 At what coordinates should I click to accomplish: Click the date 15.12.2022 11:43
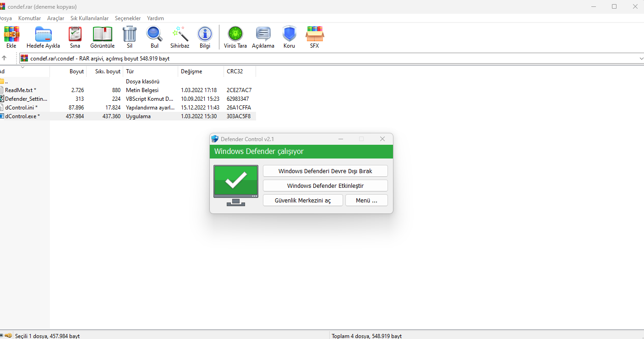(200, 108)
